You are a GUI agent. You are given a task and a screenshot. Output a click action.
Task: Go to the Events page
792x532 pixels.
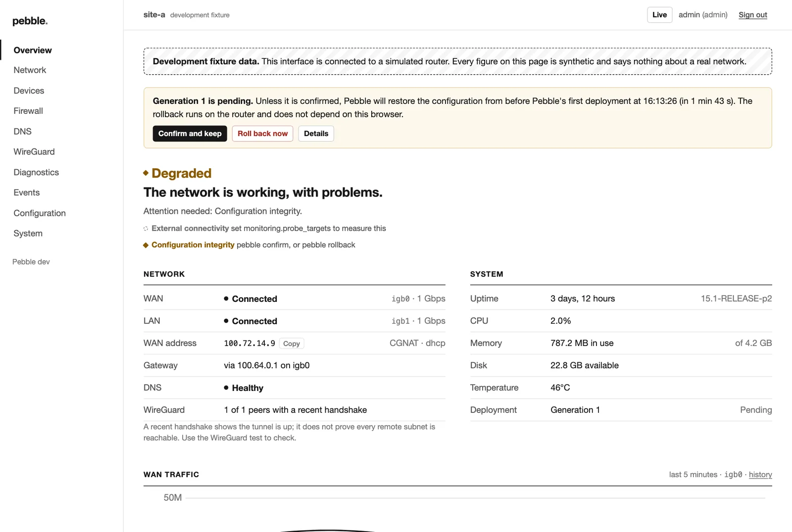point(27,193)
